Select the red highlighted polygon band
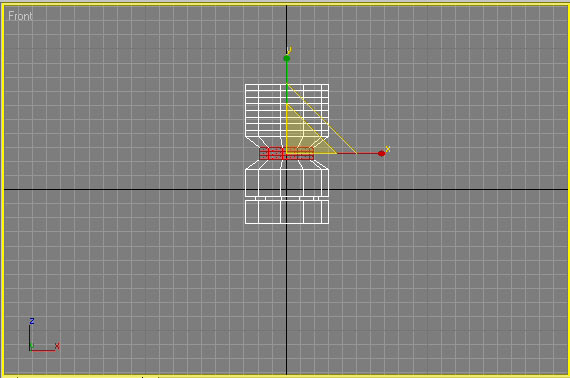The width and height of the screenshot is (570, 378). 287,153
